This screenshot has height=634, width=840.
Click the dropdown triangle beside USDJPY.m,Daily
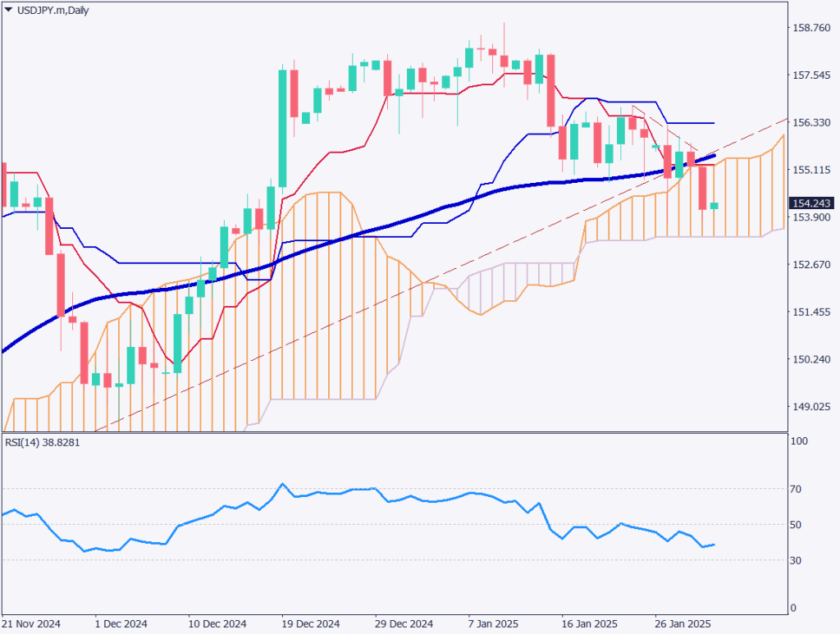(8, 8)
